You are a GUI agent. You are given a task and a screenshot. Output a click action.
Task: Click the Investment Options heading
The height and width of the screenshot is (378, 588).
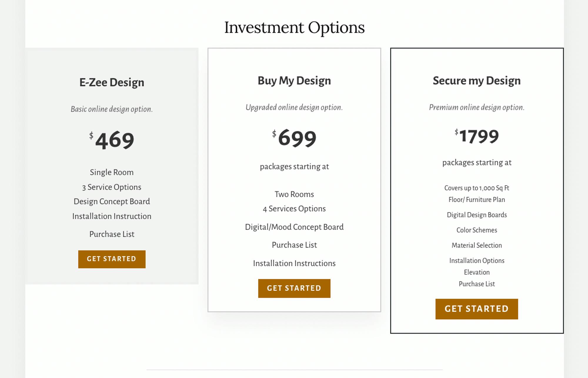point(294,28)
